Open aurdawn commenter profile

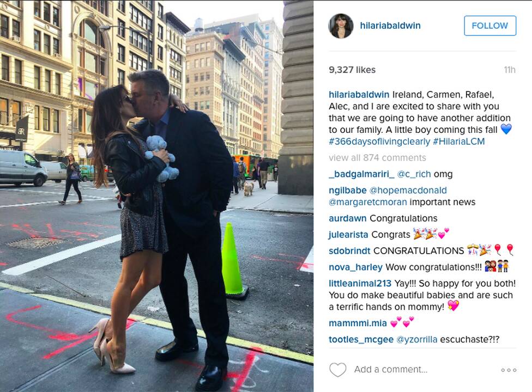coord(347,218)
